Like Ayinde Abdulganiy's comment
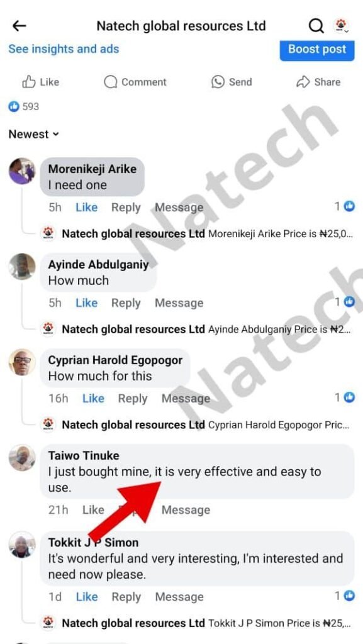The height and width of the screenshot is (644, 363). [x=87, y=303]
